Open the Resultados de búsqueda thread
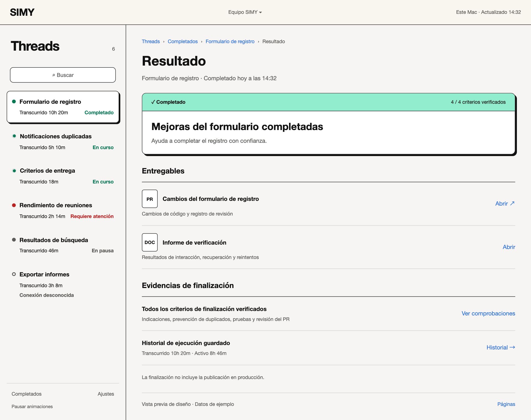 pyautogui.click(x=63, y=245)
